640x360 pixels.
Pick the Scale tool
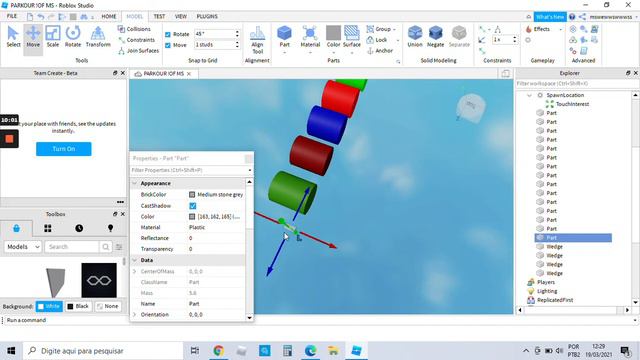[x=53, y=37]
